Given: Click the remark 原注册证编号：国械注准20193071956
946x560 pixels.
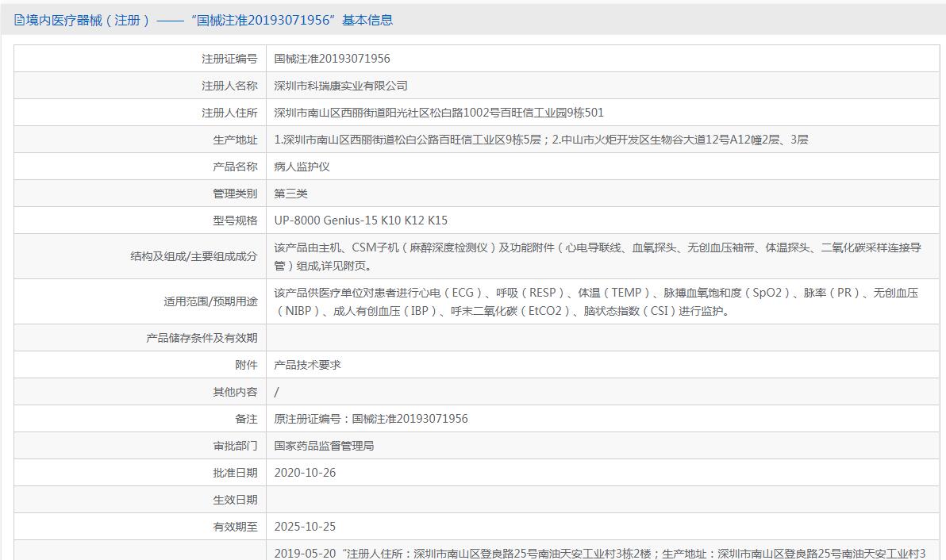Looking at the screenshot, I should [371, 419].
